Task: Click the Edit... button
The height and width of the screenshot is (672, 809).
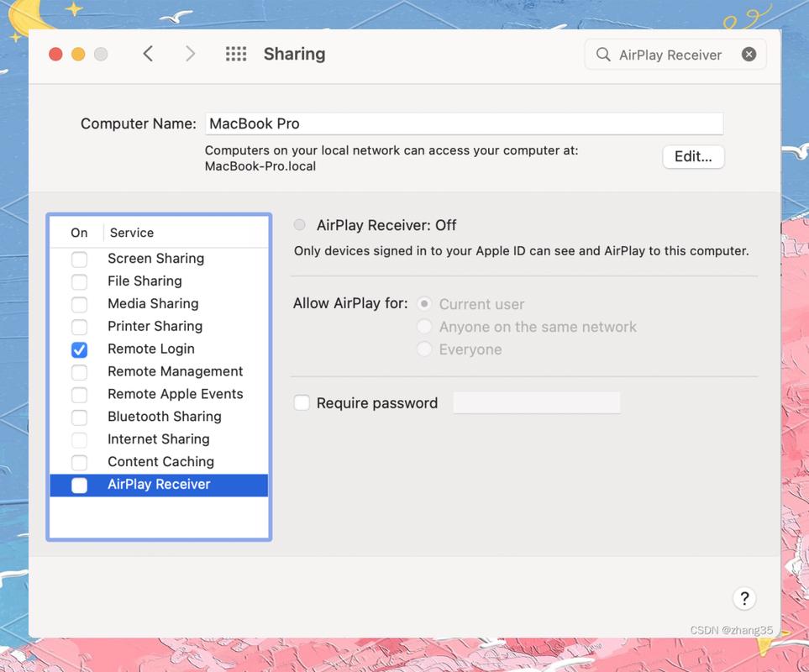Action: point(693,157)
